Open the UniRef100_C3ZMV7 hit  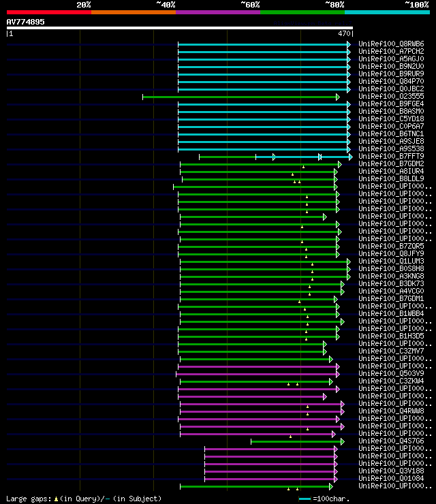pyautogui.click(x=391, y=351)
